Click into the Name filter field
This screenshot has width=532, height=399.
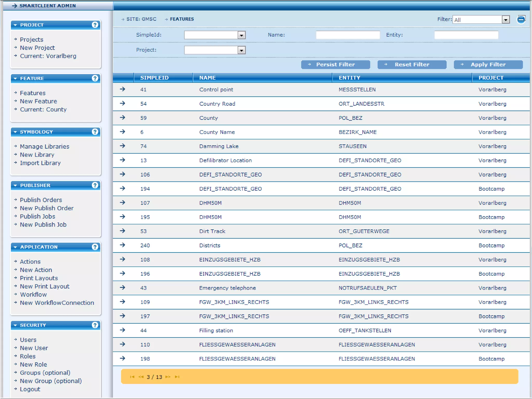pos(348,35)
